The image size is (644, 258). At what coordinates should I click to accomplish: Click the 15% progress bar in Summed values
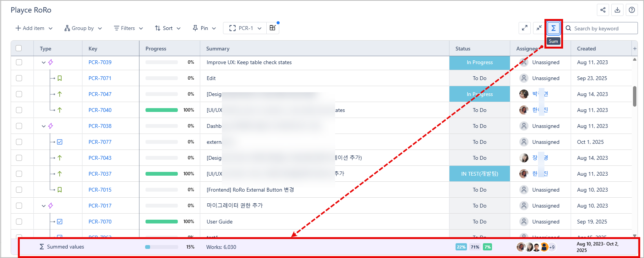tap(161, 247)
